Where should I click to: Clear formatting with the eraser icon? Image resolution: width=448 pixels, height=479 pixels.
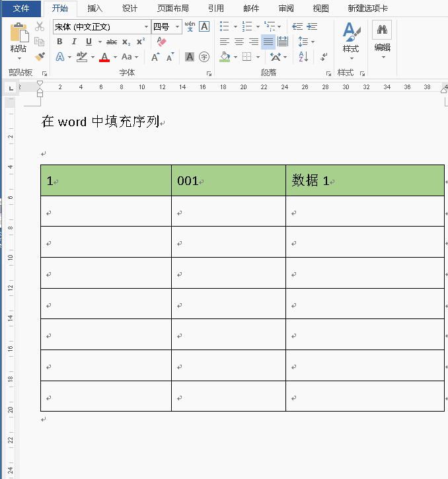coord(161,42)
